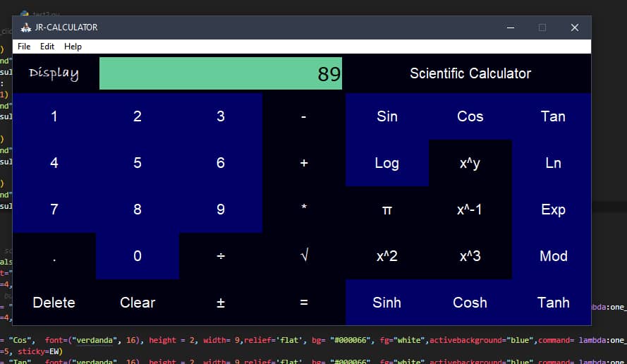Click the JR-CALCULATOR title bar app icon

25,28
